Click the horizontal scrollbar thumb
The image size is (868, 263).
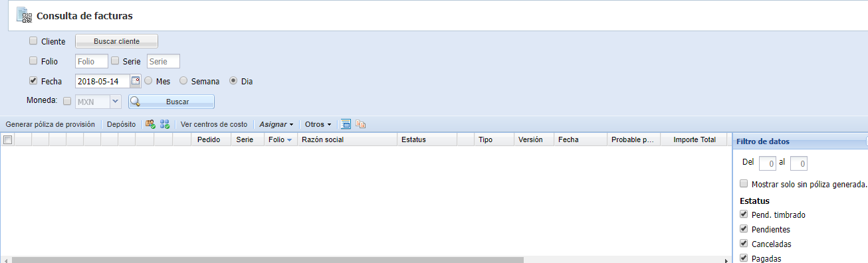coord(268,260)
